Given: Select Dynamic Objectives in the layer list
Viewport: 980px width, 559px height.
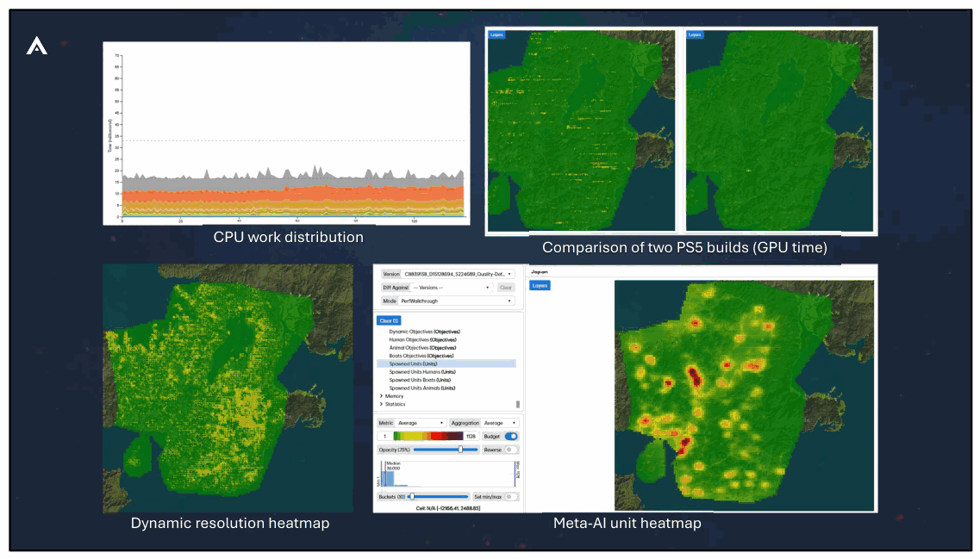Looking at the screenshot, I should [x=424, y=332].
